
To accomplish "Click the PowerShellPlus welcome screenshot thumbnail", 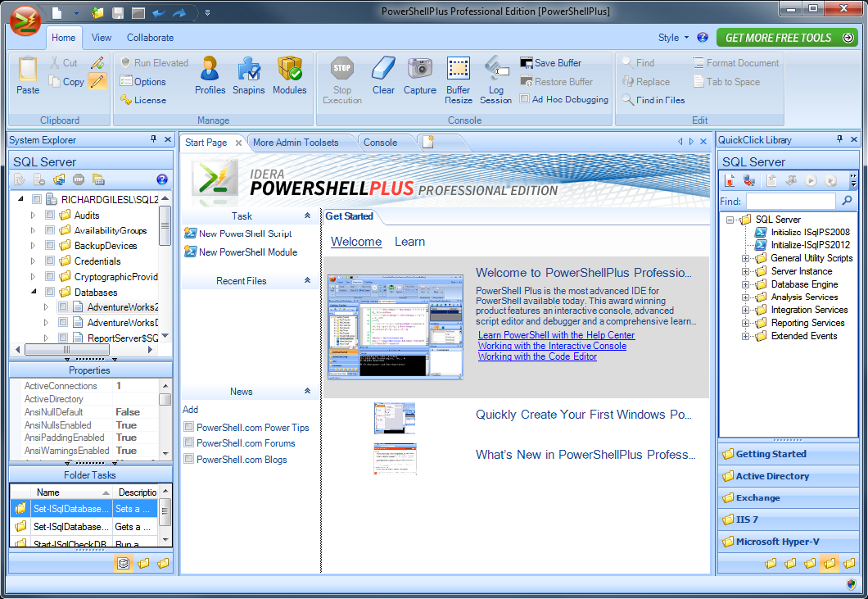I will click(x=396, y=327).
